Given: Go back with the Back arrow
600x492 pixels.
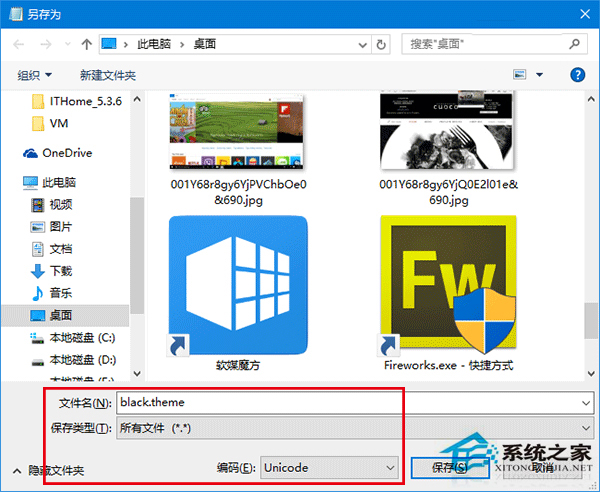Looking at the screenshot, I should click(x=18, y=45).
